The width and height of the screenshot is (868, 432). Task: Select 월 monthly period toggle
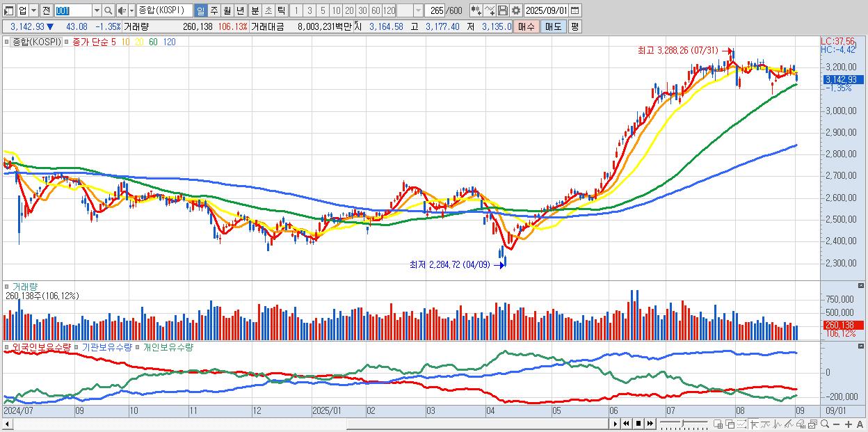tap(227, 10)
